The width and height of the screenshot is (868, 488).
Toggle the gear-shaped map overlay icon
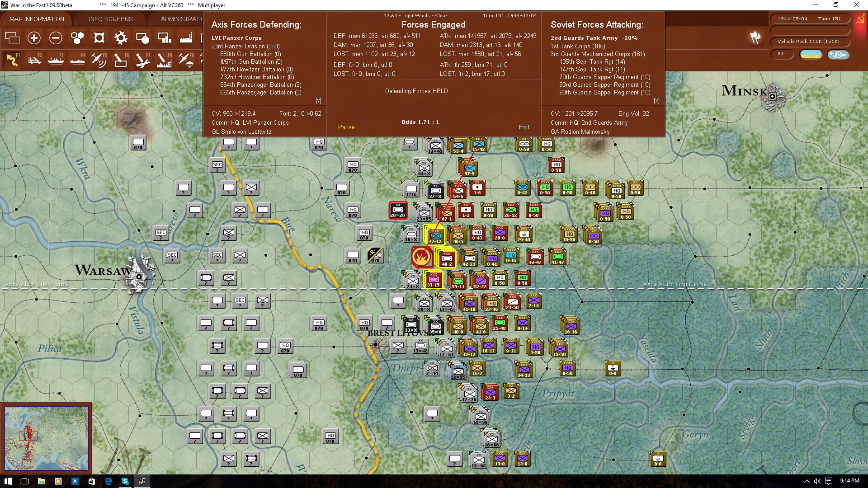(x=121, y=38)
